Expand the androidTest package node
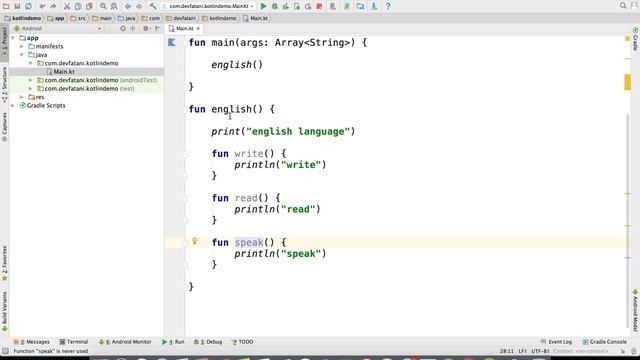 click(x=31, y=80)
